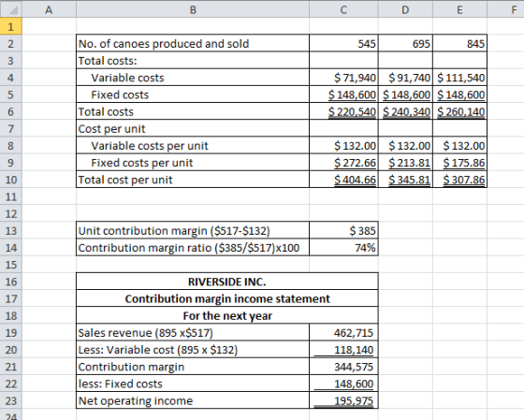Click 'Contribution margin ratio' label cell
This screenshot has height=420, width=524.
(x=193, y=248)
